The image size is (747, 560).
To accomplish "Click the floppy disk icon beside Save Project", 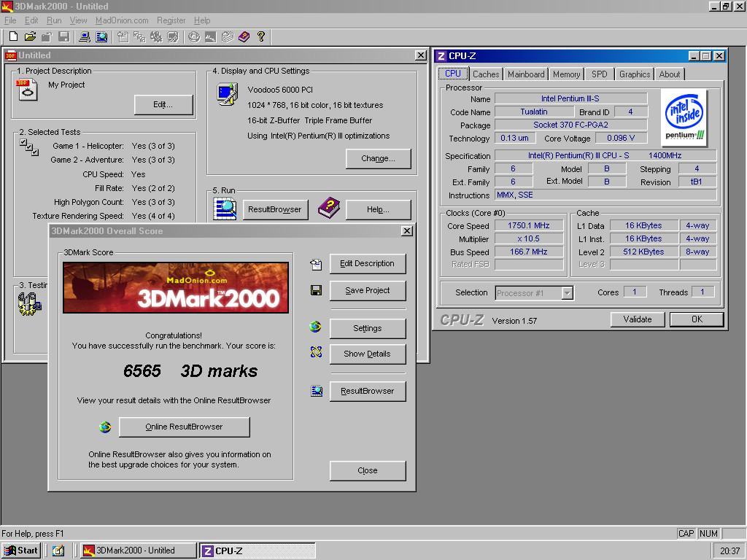I will tap(316, 290).
